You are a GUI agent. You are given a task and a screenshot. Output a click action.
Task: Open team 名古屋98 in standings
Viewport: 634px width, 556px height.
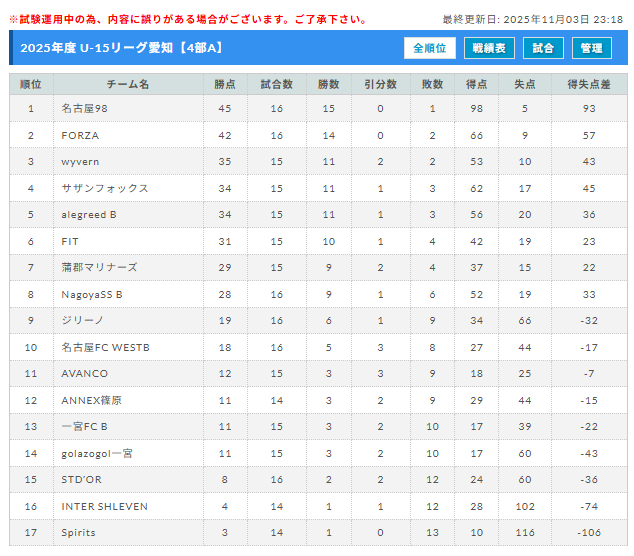(x=84, y=108)
